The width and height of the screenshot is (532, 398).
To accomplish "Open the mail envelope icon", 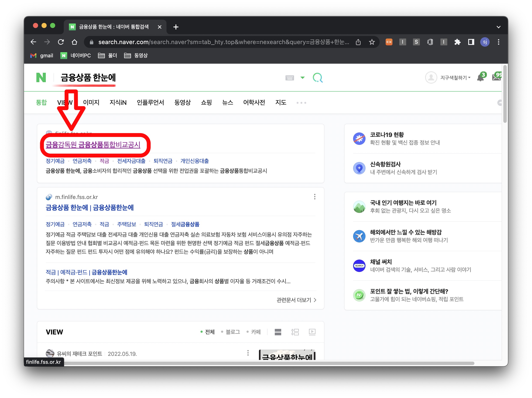I will pyautogui.click(x=497, y=77).
